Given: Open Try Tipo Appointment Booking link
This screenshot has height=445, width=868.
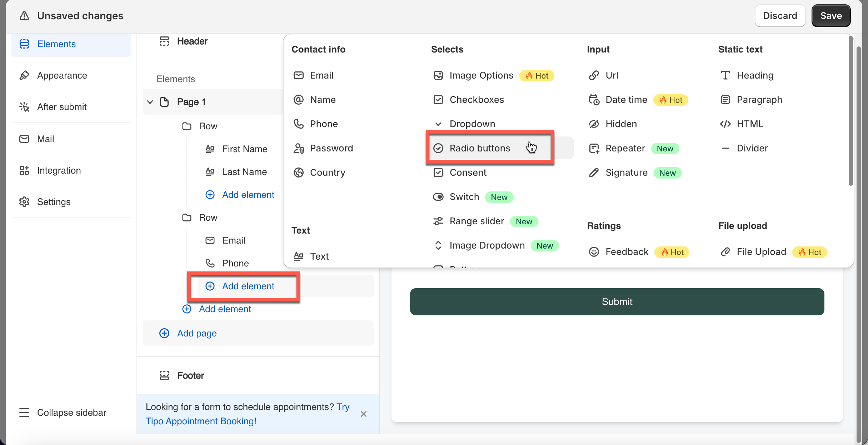Looking at the screenshot, I should tap(201, 421).
